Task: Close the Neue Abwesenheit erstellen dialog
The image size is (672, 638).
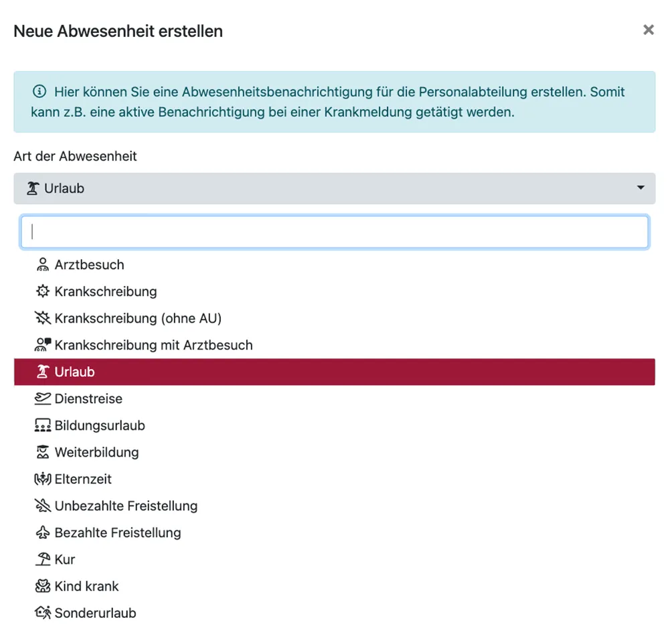Action: point(648,30)
